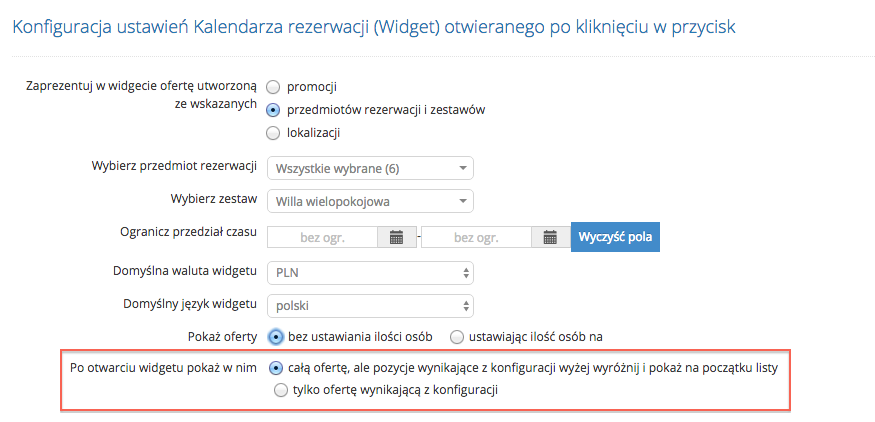Open the 'Wszystkie wybrane (6)' dropdown
875x422 pixels.
371,169
